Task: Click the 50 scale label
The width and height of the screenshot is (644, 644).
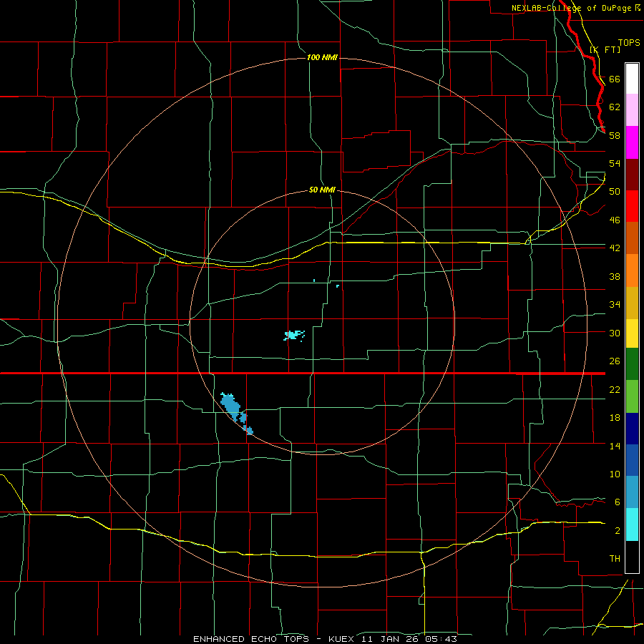Action: tap(615, 192)
